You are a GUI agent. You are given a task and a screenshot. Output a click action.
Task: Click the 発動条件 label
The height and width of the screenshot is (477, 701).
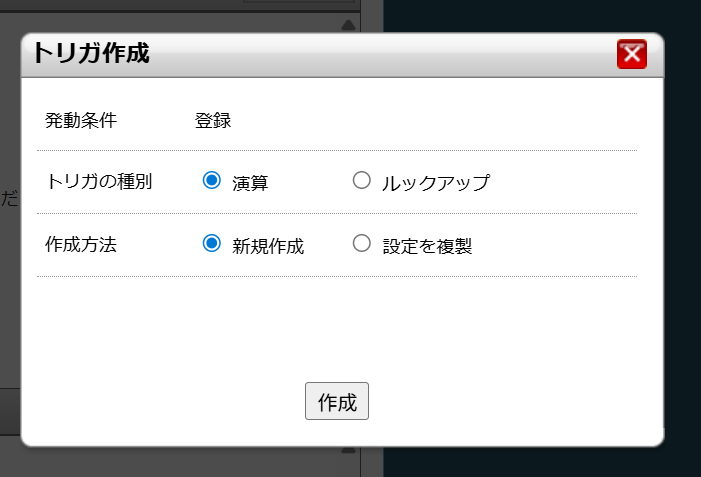[x=81, y=121]
